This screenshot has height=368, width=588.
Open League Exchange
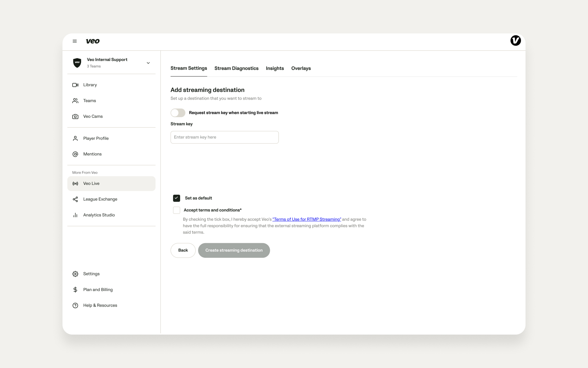click(111, 199)
